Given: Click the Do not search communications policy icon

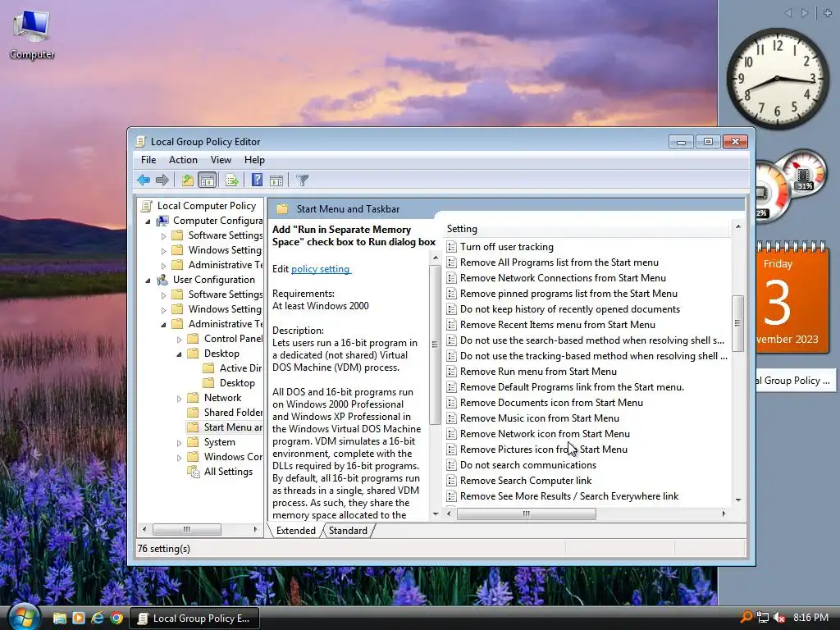Looking at the screenshot, I should [452, 465].
